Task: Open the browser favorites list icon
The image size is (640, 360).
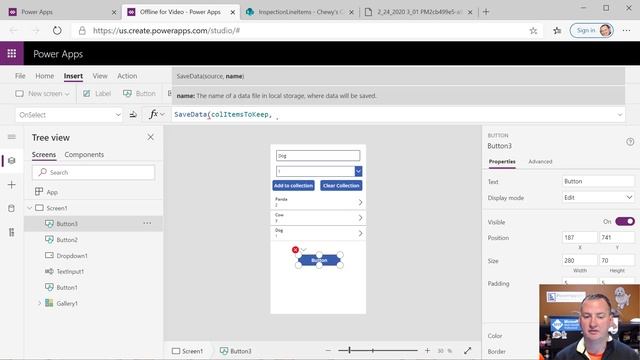Action: click(x=557, y=31)
